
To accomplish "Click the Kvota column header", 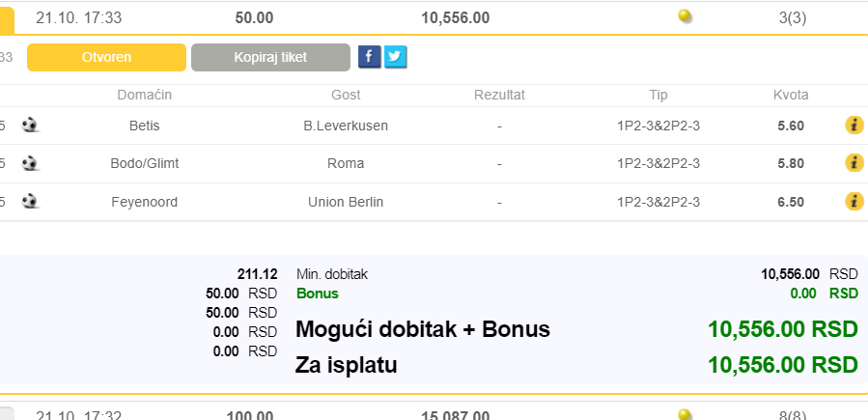I will [x=791, y=95].
